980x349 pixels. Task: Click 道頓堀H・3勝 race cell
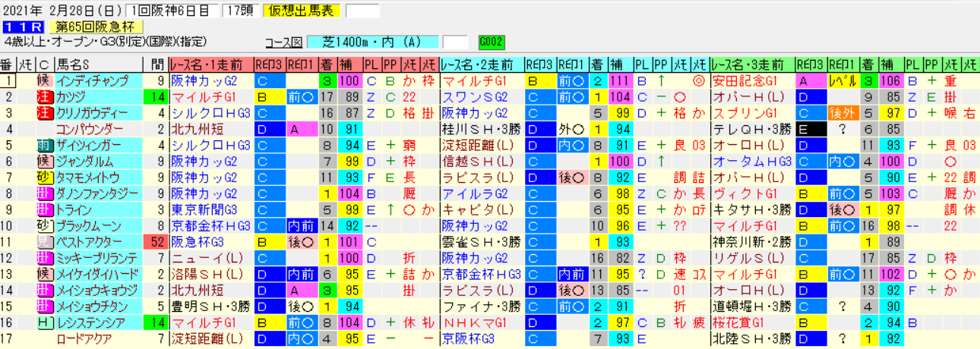(752, 305)
